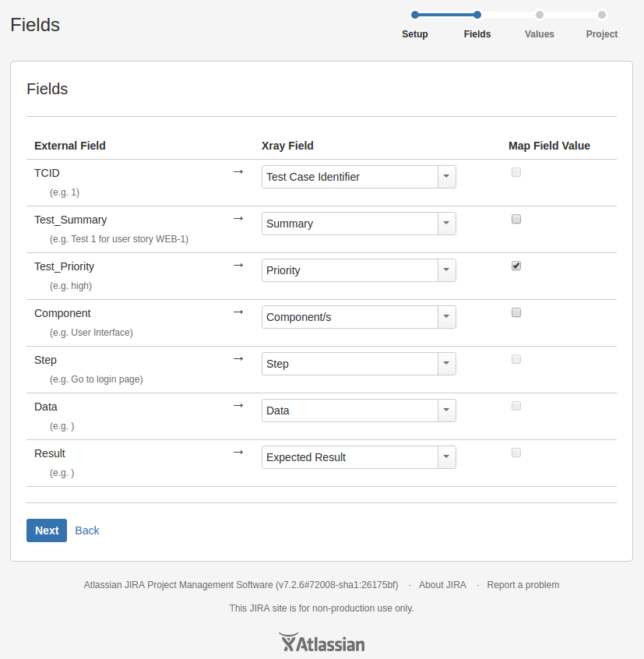Switch to the Setup step label
Viewport: 644px width, 659px height.
(415, 34)
